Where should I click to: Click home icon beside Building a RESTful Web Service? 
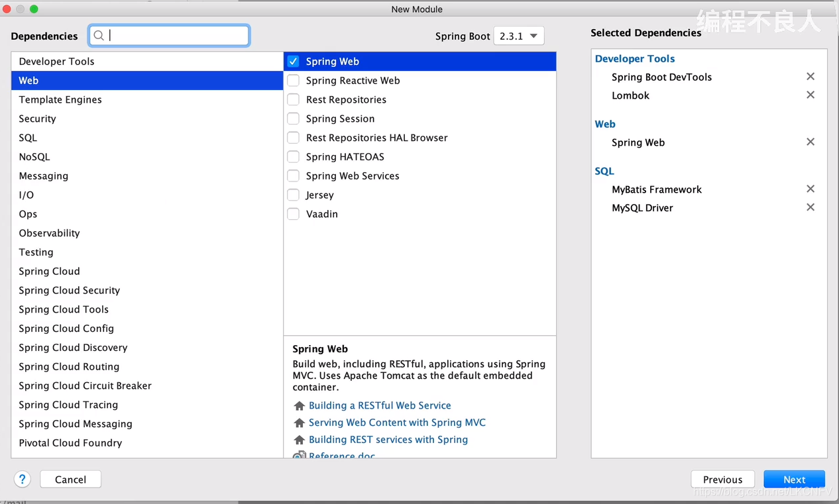pos(299,406)
